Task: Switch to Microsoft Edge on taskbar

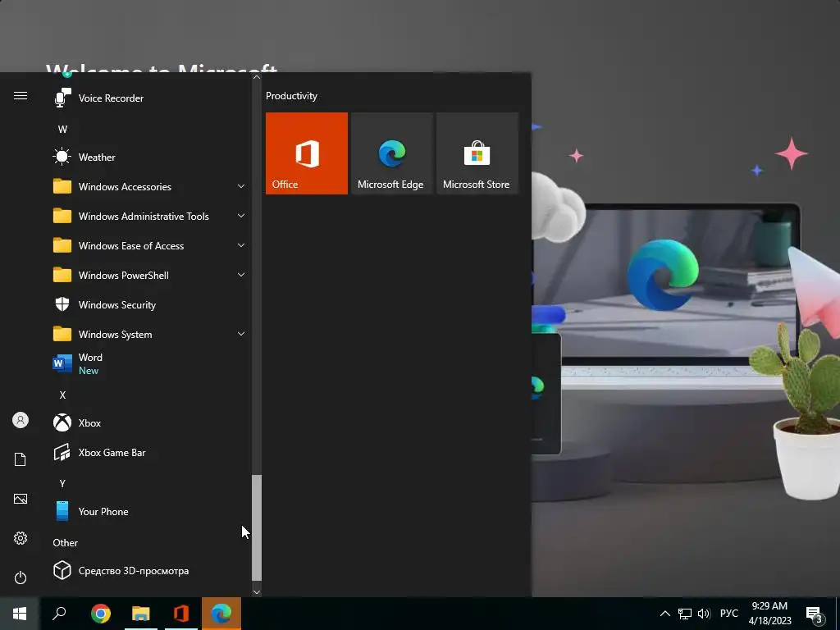Action: [x=221, y=614]
